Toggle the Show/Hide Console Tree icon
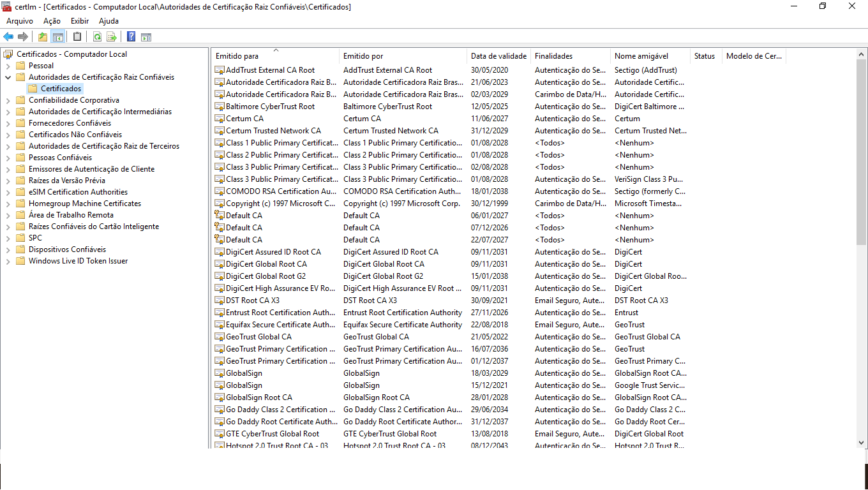Screen dimensions: 868x490 pyautogui.click(x=58, y=37)
